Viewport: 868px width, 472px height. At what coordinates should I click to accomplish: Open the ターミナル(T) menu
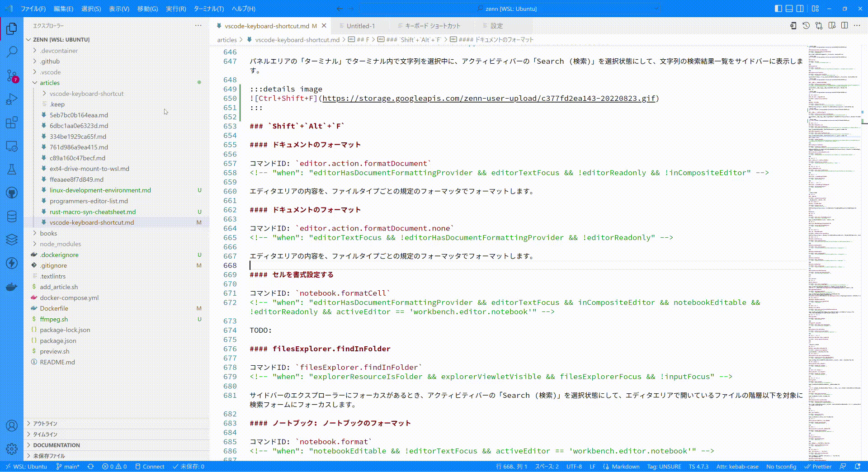pyautogui.click(x=208, y=9)
